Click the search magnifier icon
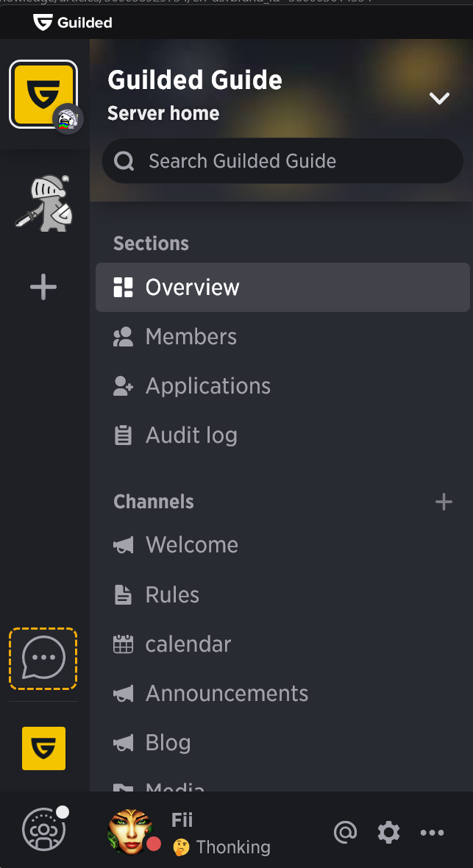 [124, 161]
